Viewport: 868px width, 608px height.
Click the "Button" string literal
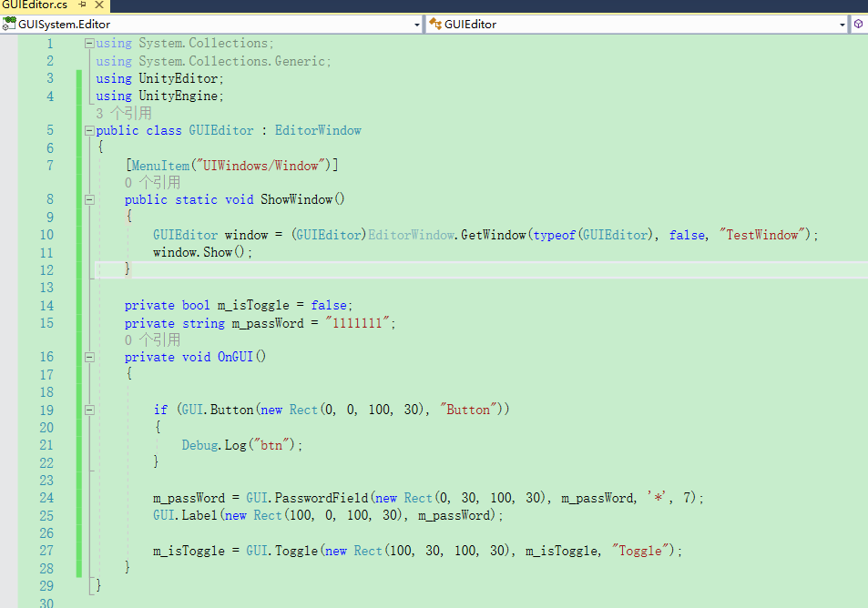[468, 410]
